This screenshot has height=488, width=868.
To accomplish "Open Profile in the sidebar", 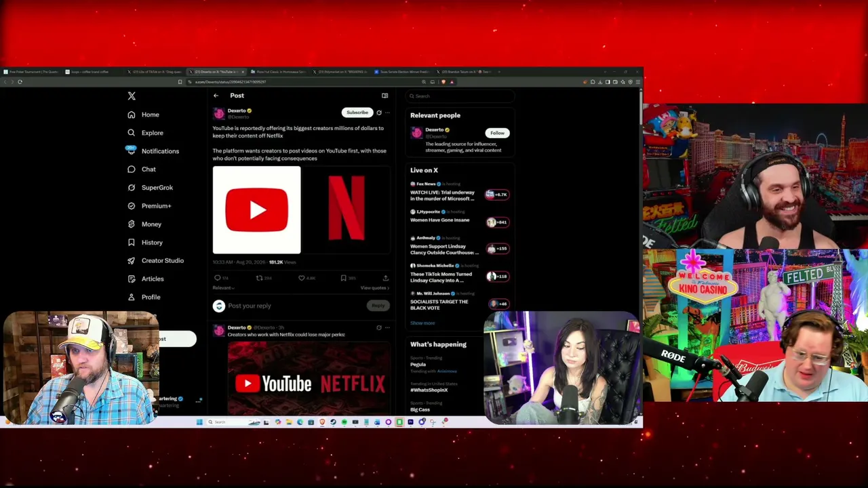I will (x=144, y=297).
